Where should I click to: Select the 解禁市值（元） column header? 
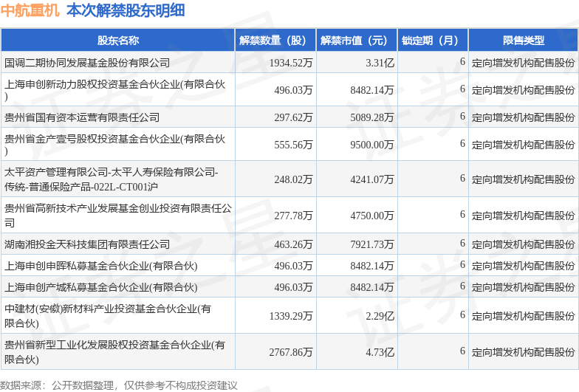click(357, 40)
